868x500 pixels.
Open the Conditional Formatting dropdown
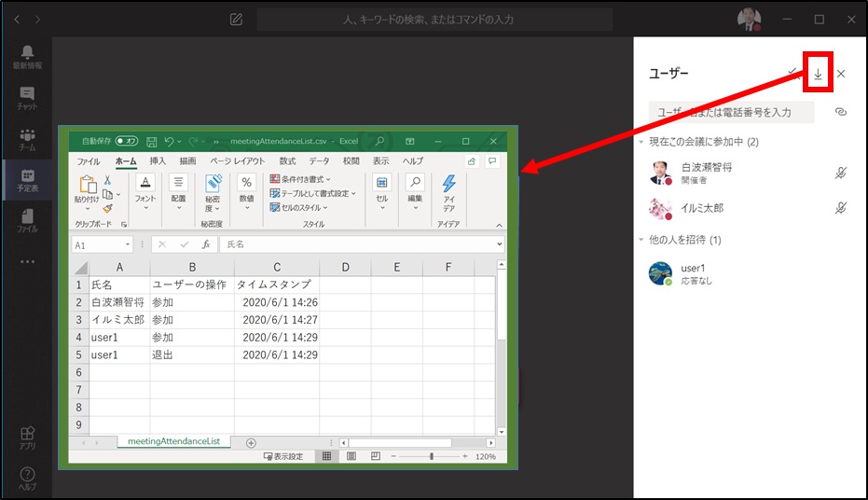[x=300, y=179]
